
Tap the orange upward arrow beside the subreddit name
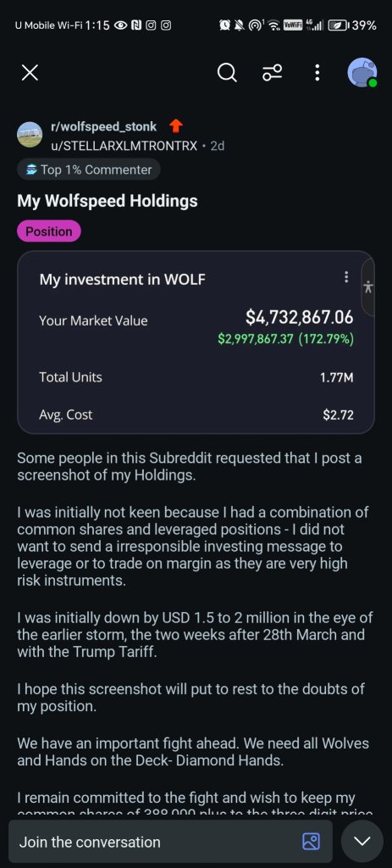coord(175,126)
